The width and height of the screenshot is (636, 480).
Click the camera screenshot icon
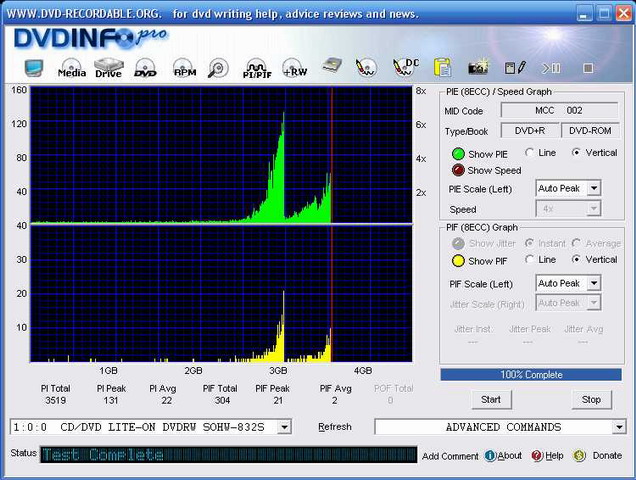(479, 67)
